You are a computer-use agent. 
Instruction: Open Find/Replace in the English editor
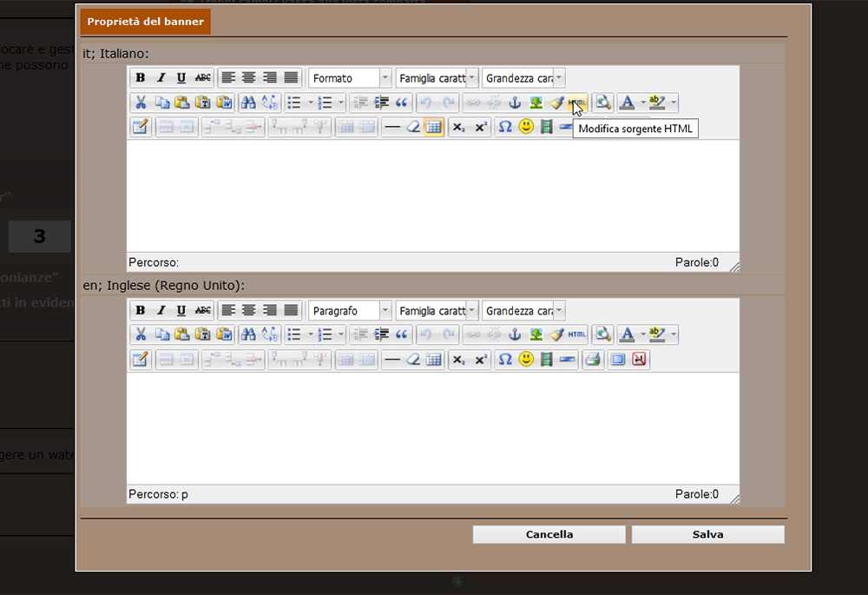(270, 334)
